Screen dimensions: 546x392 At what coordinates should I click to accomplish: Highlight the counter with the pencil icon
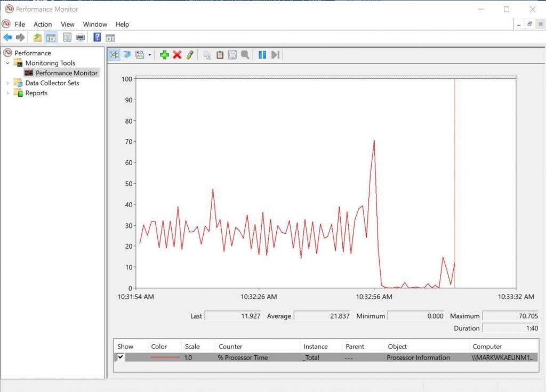tap(190, 54)
